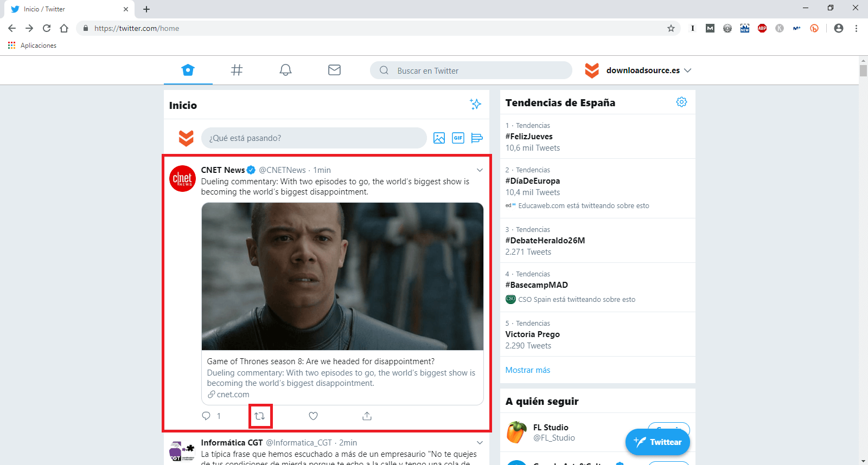Expand Informática CGT tweet options chevron
Screen dimensions: 868x465
(x=480, y=443)
